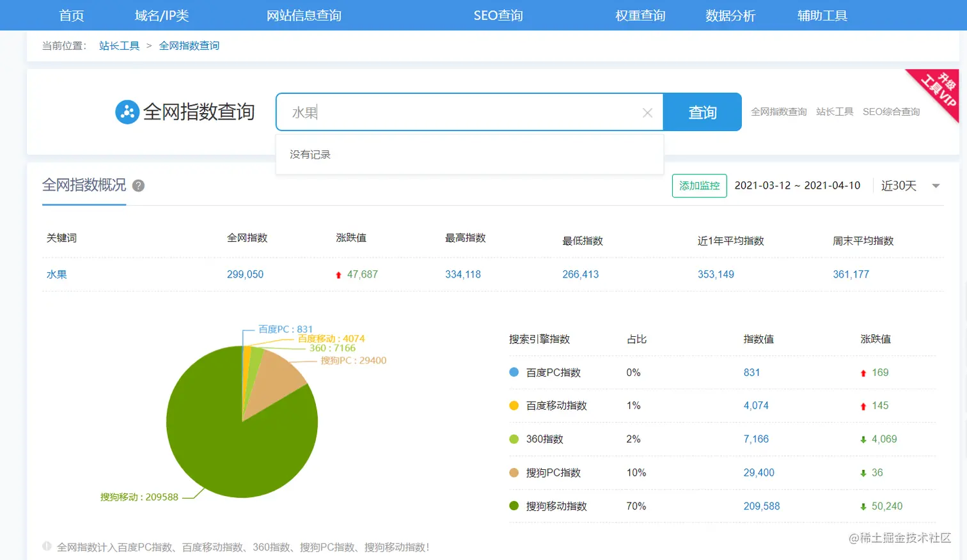Open the gray 站长工具 link beside search
Screen dimensions: 967x560
[835, 112]
